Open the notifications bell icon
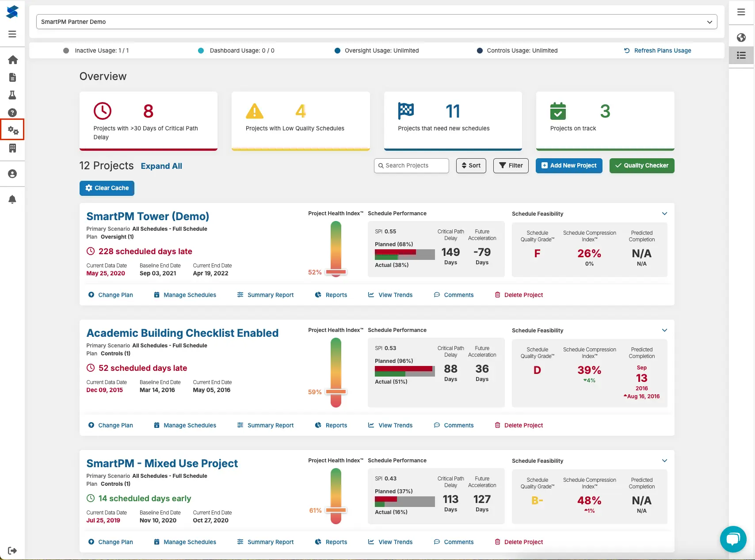The width and height of the screenshot is (755, 560). click(12, 199)
